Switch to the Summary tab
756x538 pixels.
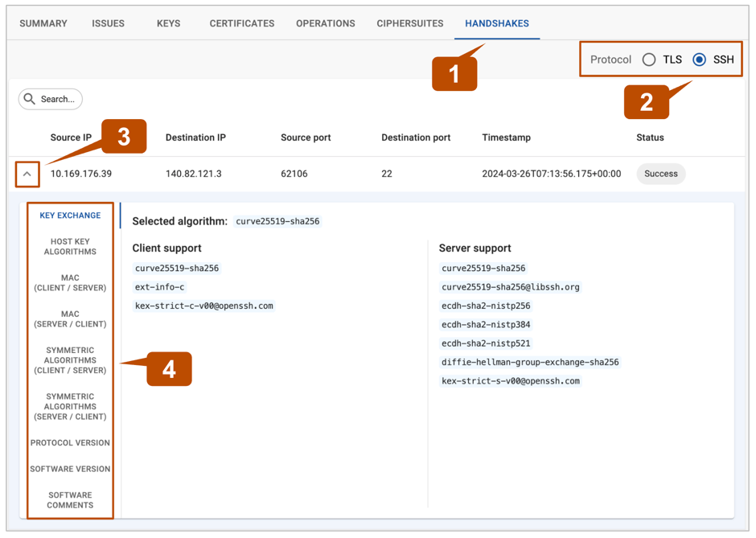[43, 23]
